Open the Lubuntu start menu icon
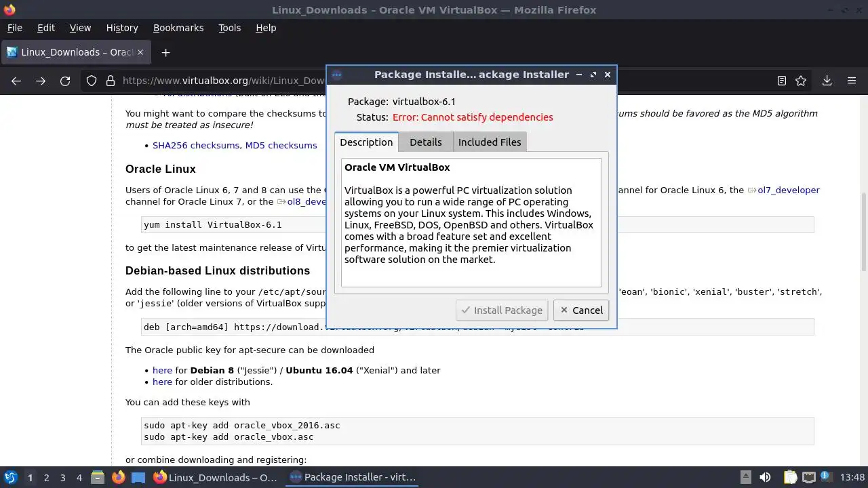Viewport: 868px width, 488px height. [x=10, y=477]
